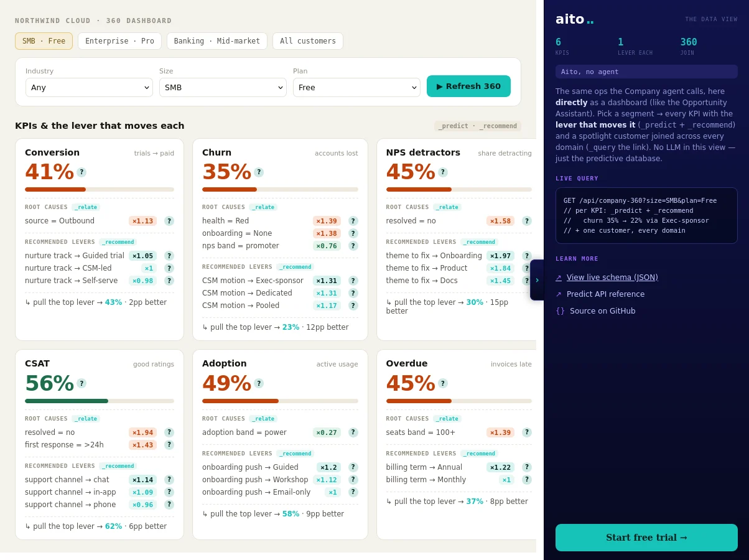Click the 23% projected churn figure
The image size is (749, 560).
[291, 327]
